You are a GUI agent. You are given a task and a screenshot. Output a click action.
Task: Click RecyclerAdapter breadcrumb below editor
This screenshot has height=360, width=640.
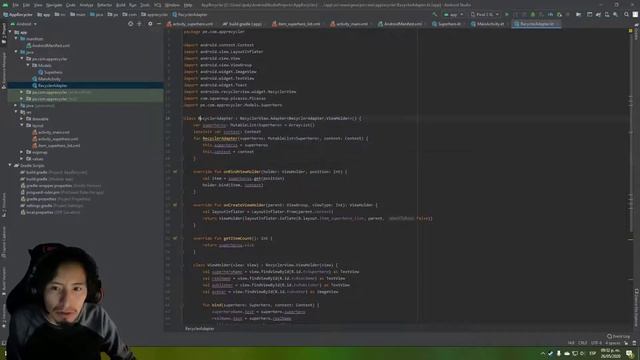coord(200,329)
